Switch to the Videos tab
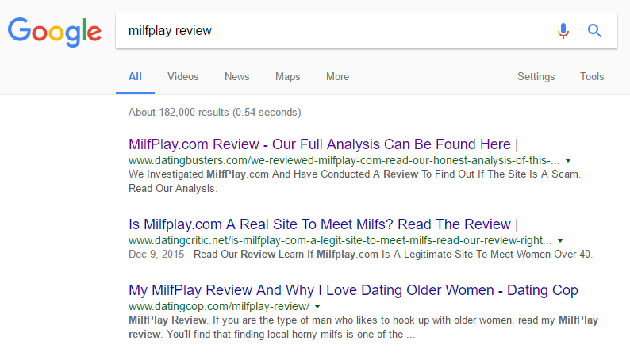 point(182,76)
